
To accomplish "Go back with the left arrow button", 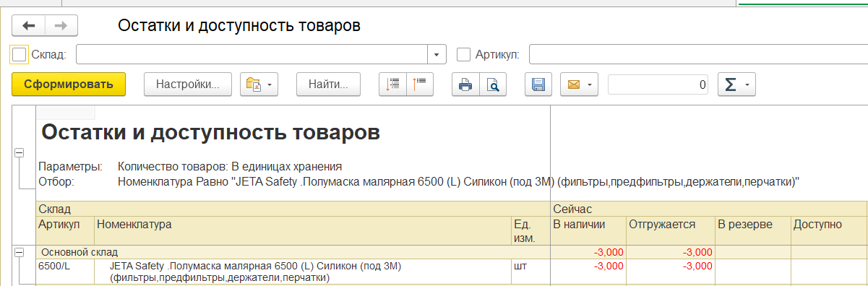I will tap(29, 26).
